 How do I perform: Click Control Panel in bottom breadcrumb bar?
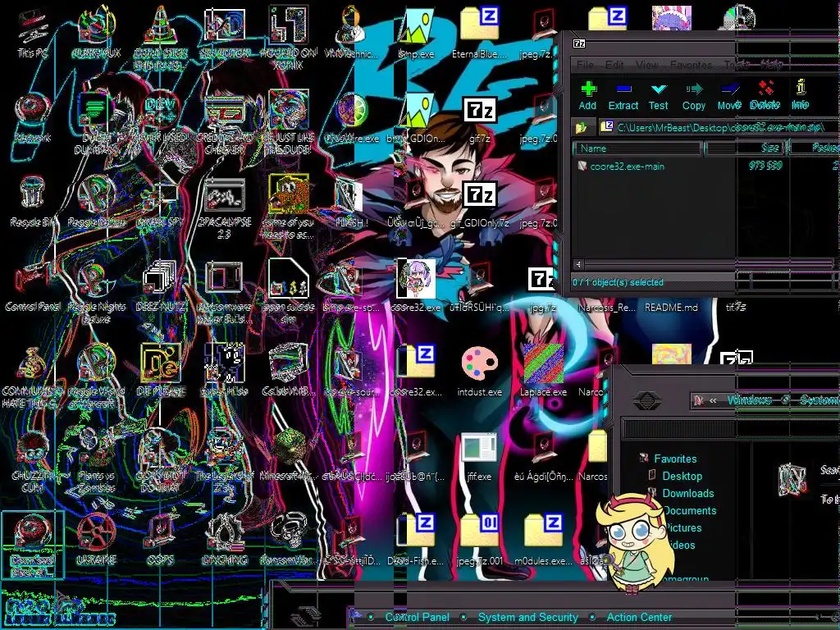click(417, 617)
